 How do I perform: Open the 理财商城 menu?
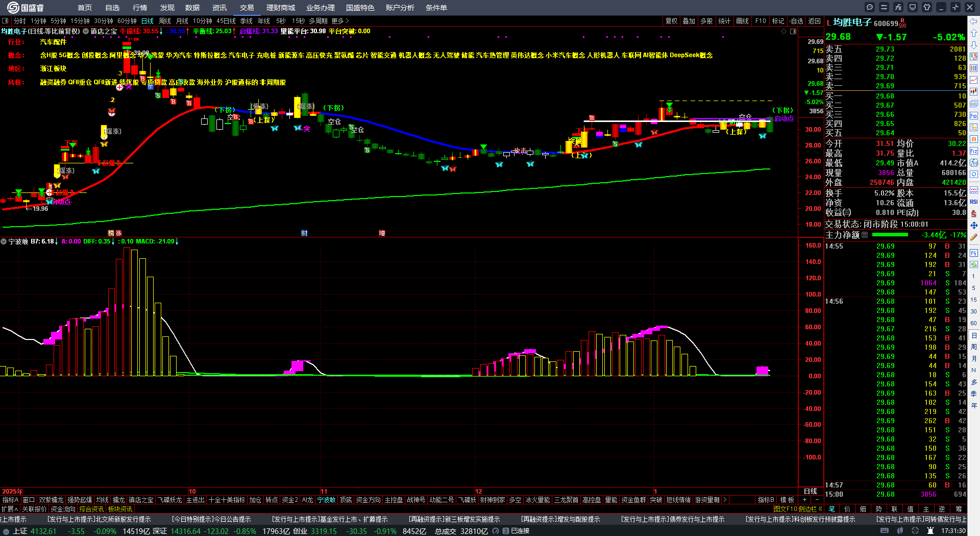click(281, 8)
